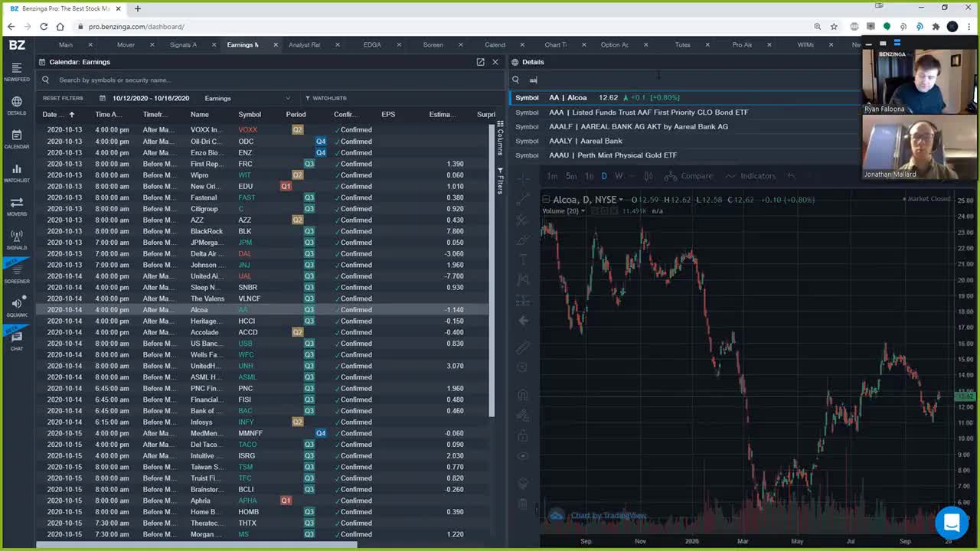Open a new browser tab
Screen dimensions: 980x551
pyautogui.click(x=138, y=8)
